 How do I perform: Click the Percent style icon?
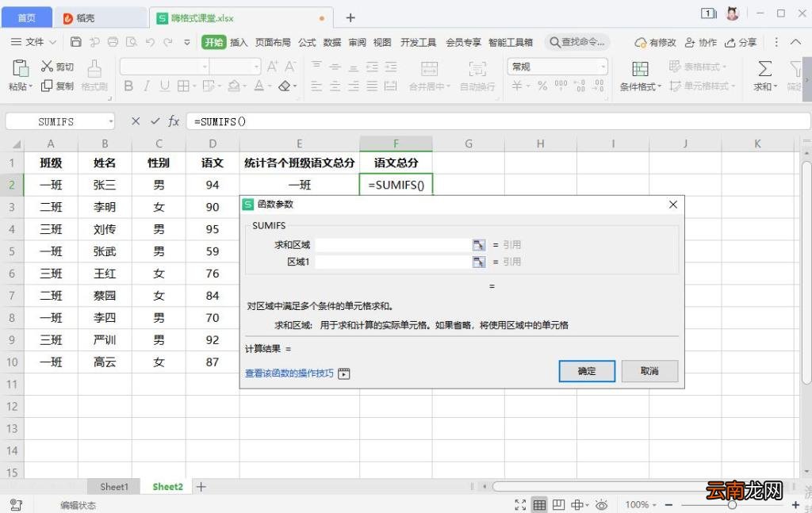pyautogui.click(x=542, y=86)
